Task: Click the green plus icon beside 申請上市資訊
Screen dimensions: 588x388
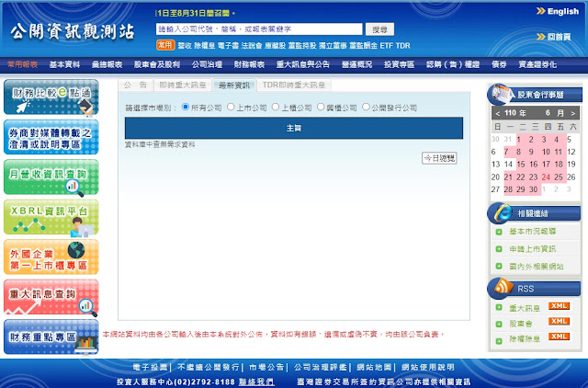Action: [x=499, y=249]
